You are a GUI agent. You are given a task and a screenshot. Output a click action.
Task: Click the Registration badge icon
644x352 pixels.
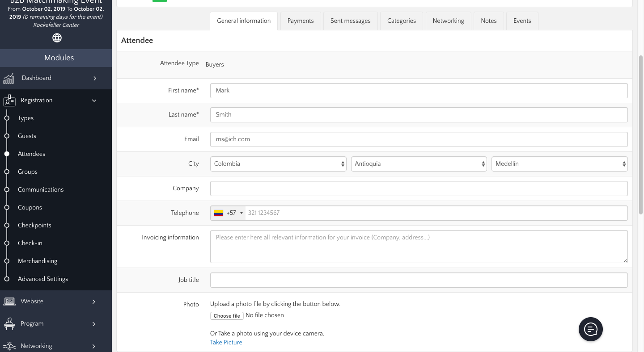9,101
